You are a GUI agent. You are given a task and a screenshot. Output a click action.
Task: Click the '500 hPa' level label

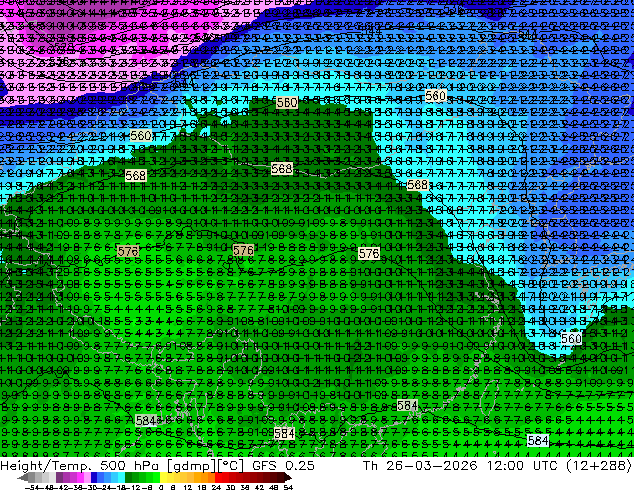click(x=131, y=465)
